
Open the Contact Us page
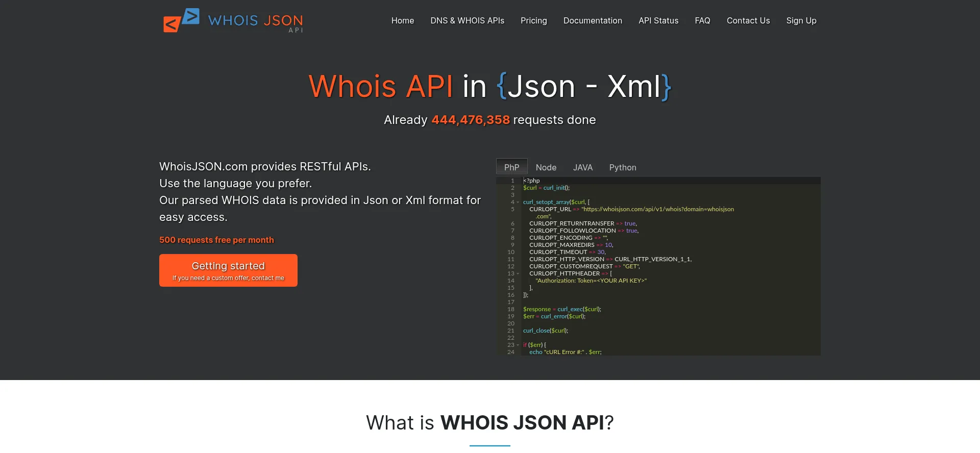748,20
